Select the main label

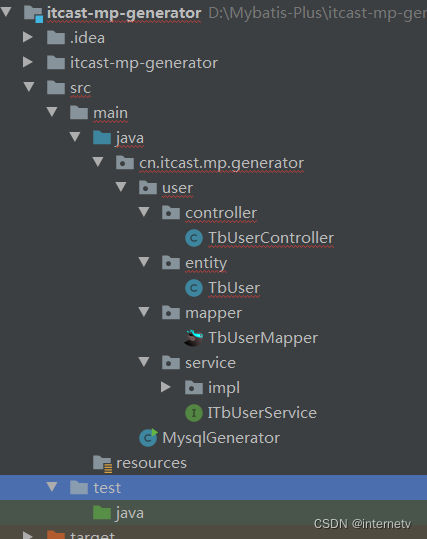[110, 113]
